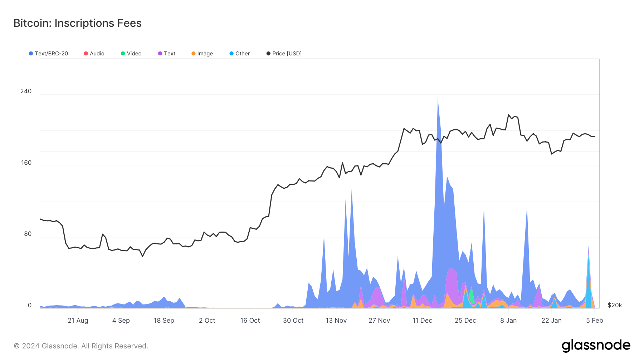
Task: Click the green Video legend dot
Action: pyautogui.click(x=123, y=53)
